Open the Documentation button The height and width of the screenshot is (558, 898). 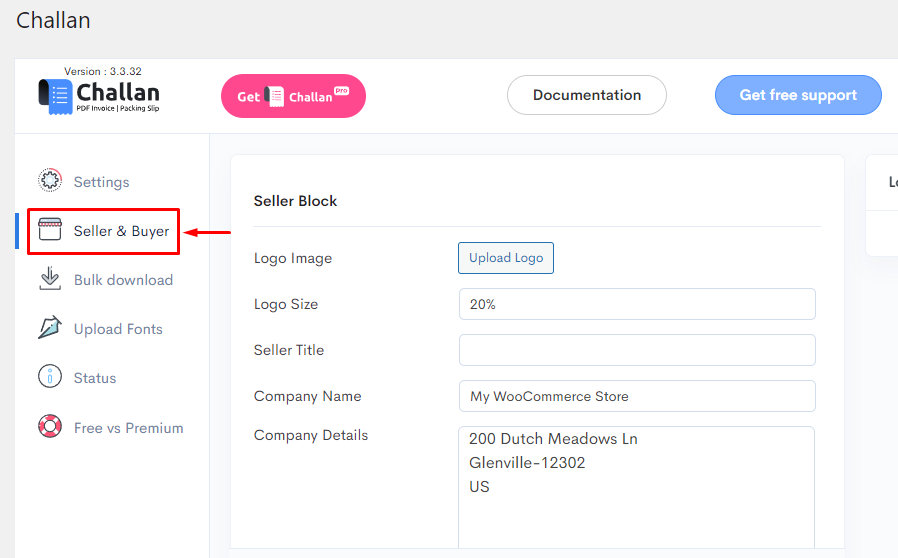click(586, 95)
